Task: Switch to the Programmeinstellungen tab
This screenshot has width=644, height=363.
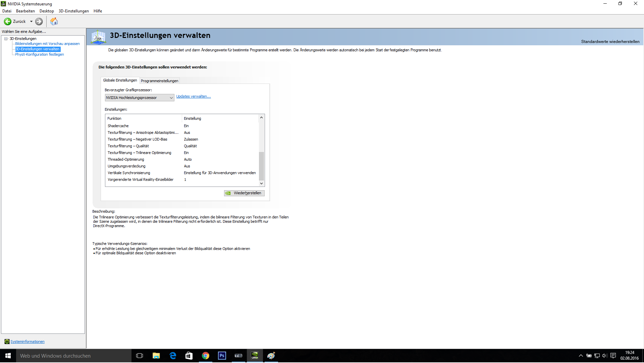Action: pos(159,81)
